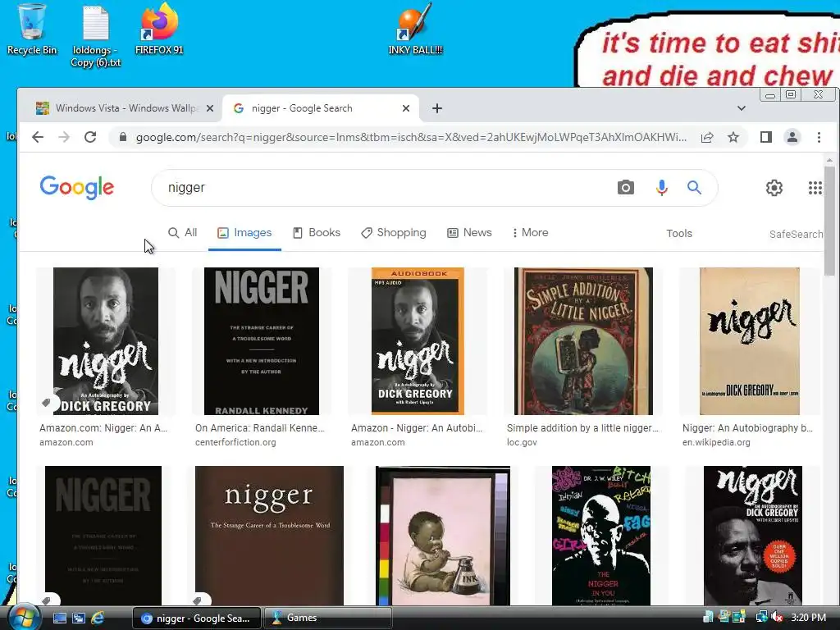
Task: Submit the query with the blue magnifier icon
Action: tap(694, 188)
